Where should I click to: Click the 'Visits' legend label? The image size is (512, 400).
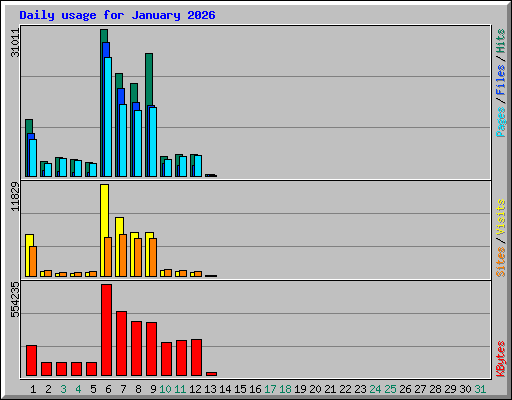coord(501,217)
